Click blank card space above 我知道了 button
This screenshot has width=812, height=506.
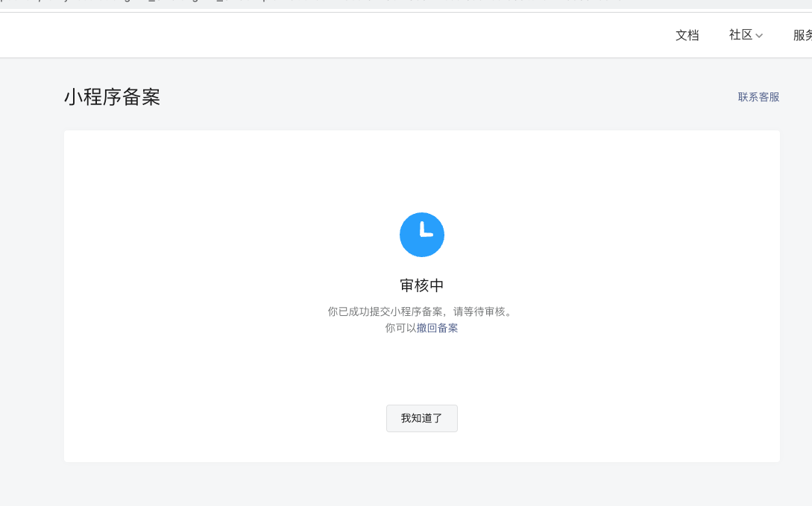coord(422,369)
